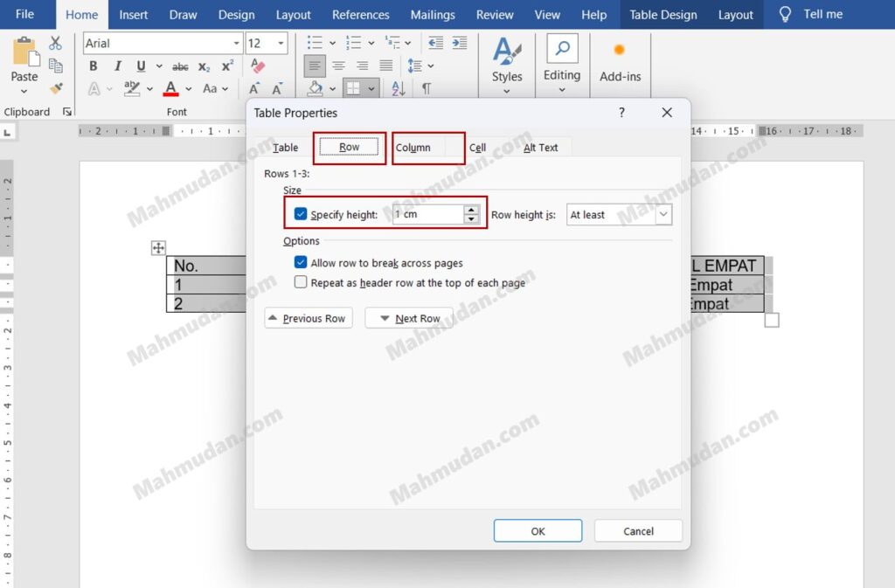Image resolution: width=895 pixels, height=588 pixels.
Task: Apply Italic formatting from ribbon
Action: coord(117,66)
